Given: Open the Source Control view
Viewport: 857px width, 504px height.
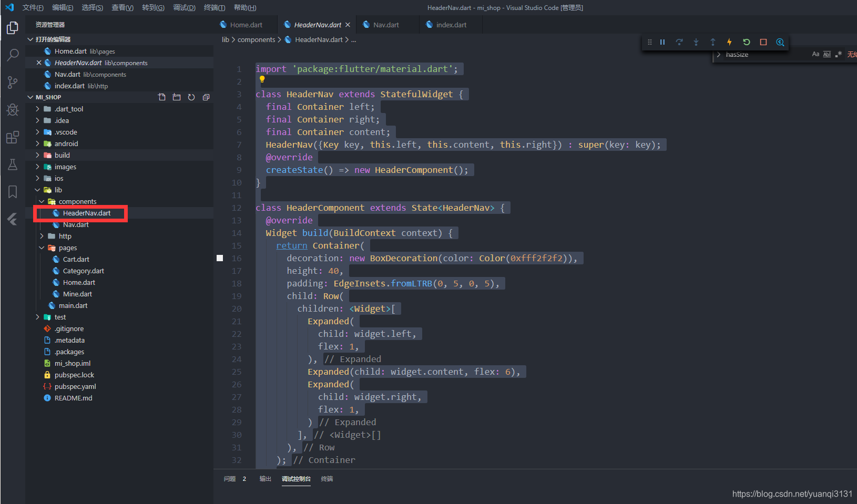Looking at the screenshot, I should pyautogui.click(x=13, y=82).
